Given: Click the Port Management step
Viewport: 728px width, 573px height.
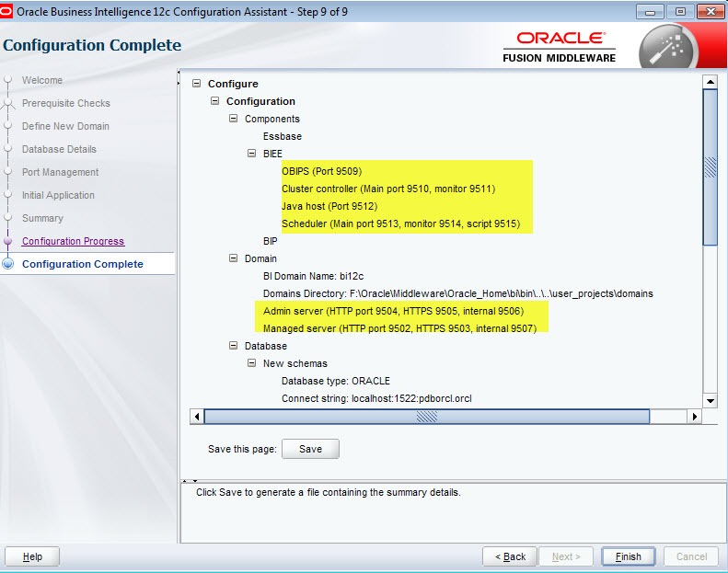Looking at the screenshot, I should click(61, 172).
